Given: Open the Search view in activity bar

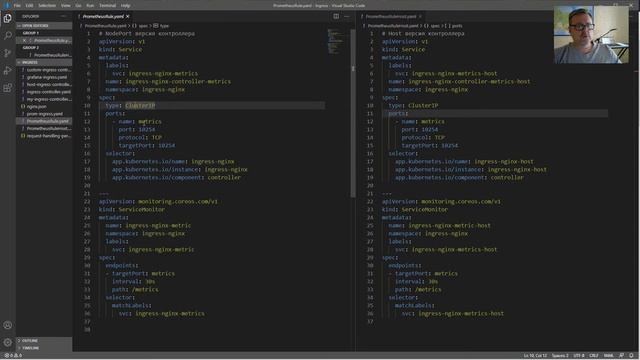Looking at the screenshot, I should (7, 36).
